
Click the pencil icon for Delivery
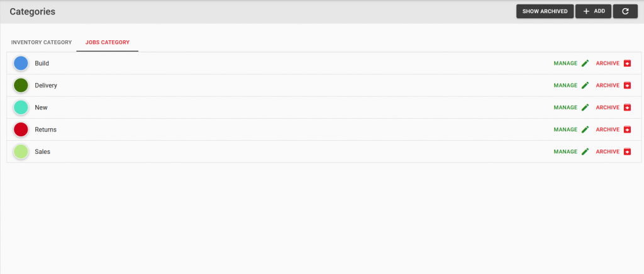[586, 85]
